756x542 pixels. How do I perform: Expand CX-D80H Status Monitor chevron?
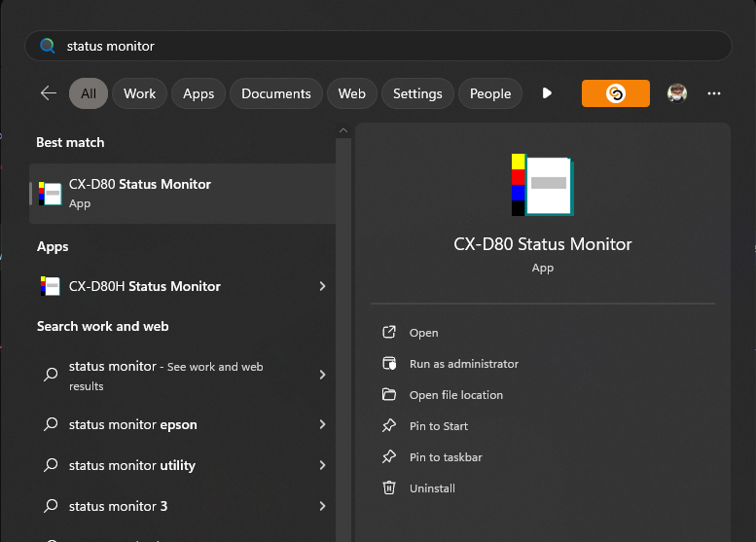click(x=323, y=286)
